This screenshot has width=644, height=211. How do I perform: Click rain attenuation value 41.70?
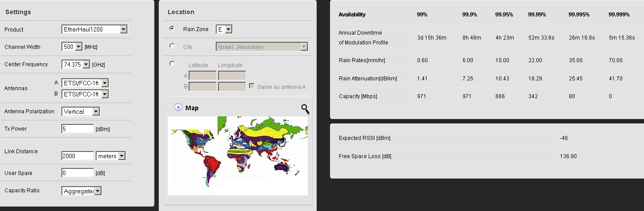[616, 79]
